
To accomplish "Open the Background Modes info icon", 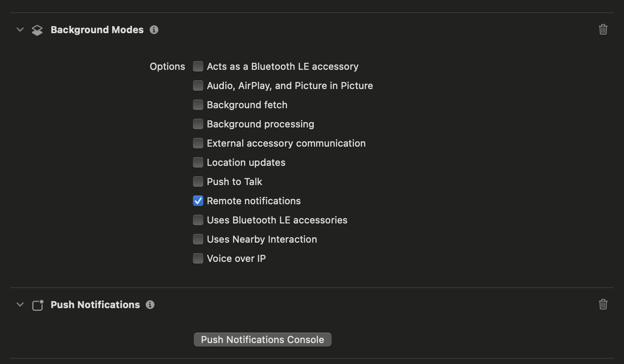I will coord(154,30).
